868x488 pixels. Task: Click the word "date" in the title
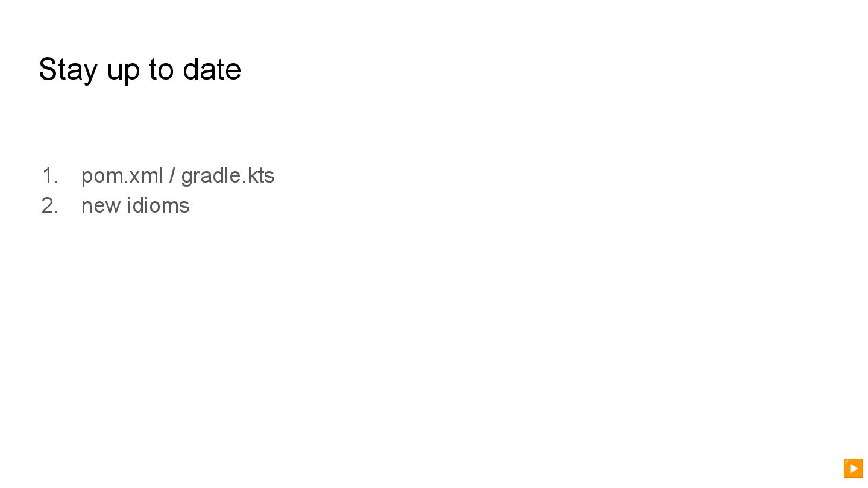click(x=212, y=69)
